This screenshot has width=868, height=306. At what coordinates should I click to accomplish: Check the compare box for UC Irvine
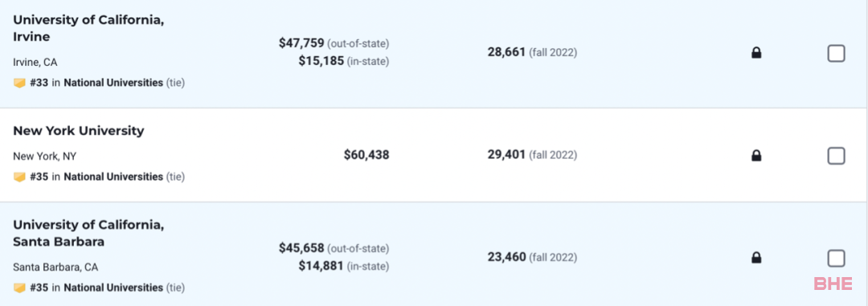point(836,54)
